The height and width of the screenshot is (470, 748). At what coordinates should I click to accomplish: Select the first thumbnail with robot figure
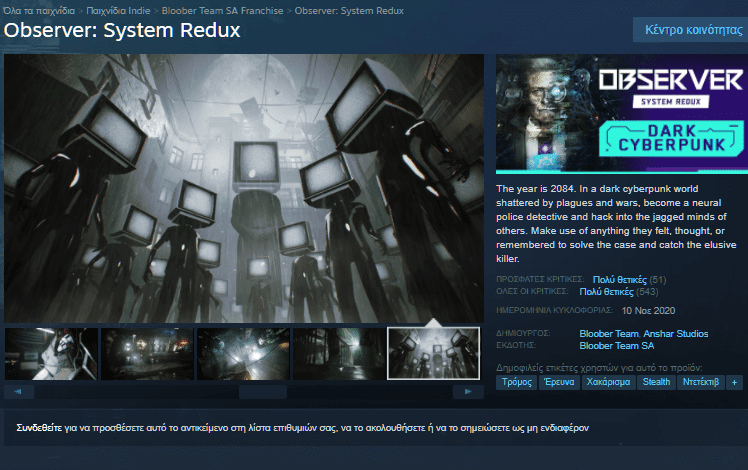(x=51, y=354)
